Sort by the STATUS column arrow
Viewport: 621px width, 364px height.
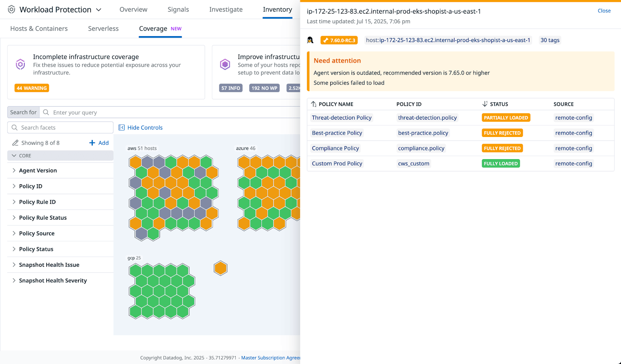[x=485, y=104]
